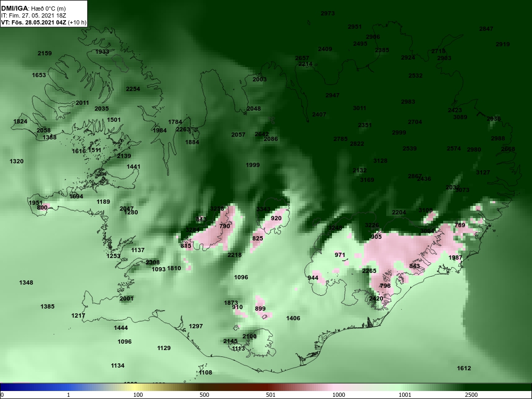Select the 1444 reading
This screenshot has width=532, height=399.
(121, 328)
